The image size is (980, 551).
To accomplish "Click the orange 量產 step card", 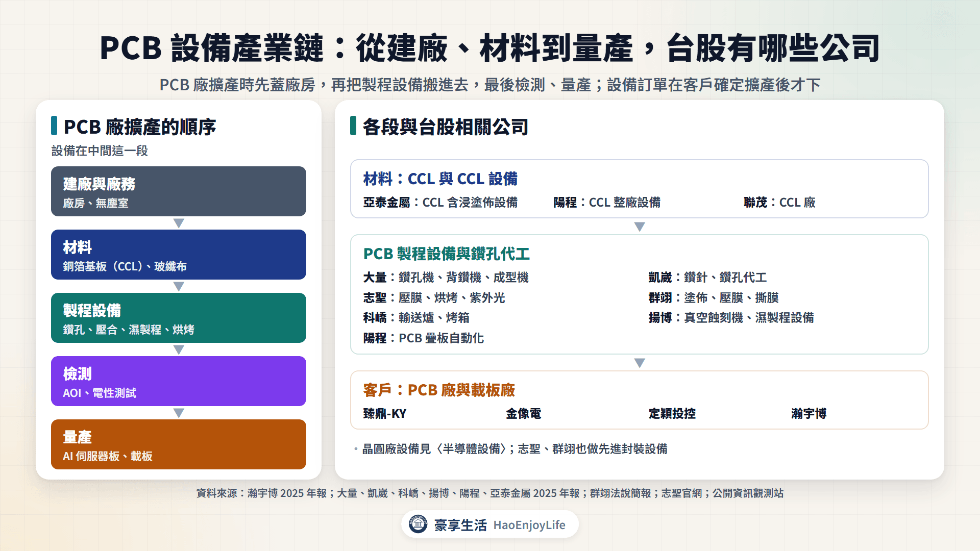I will [179, 444].
